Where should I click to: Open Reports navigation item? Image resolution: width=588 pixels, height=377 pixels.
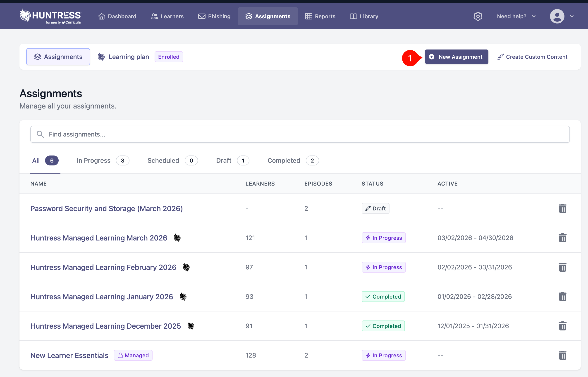pyautogui.click(x=320, y=16)
